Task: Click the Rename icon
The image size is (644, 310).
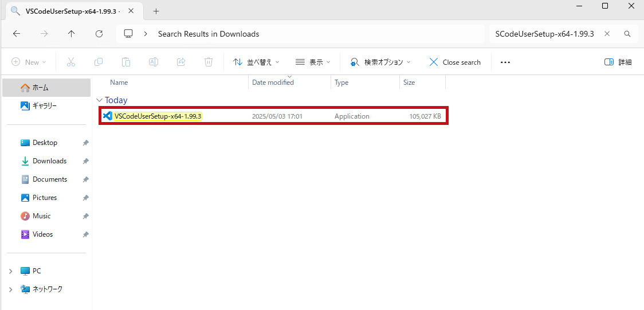Action: click(x=154, y=62)
